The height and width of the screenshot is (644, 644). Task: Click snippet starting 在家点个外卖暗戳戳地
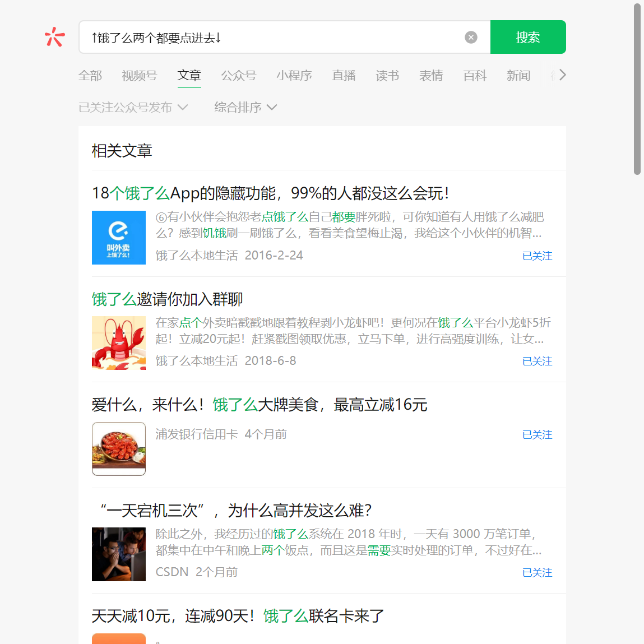353,331
